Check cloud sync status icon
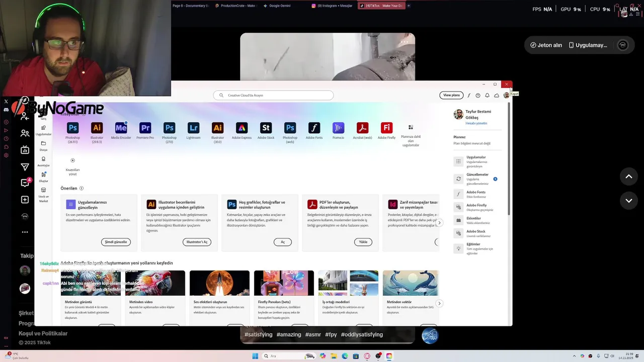The width and height of the screenshot is (644, 362). pyautogui.click(x=497, y=95)
